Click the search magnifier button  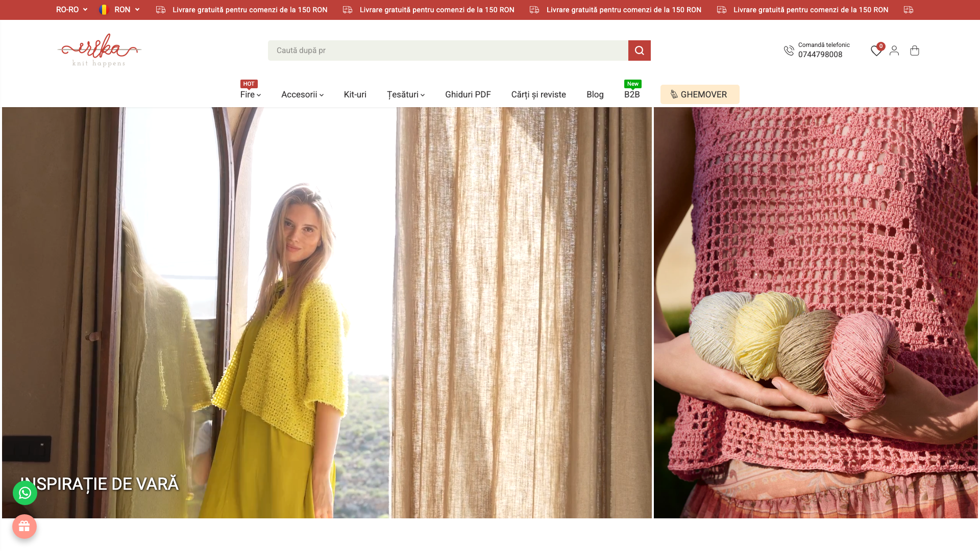tap(639, 51)
